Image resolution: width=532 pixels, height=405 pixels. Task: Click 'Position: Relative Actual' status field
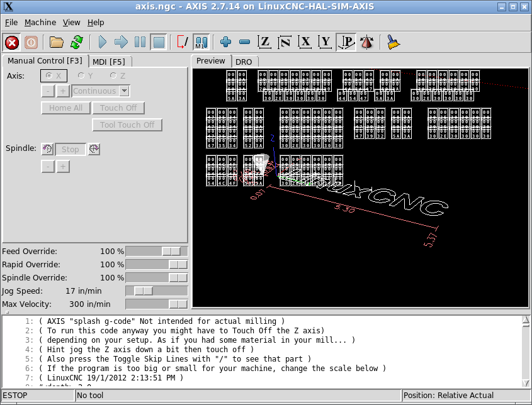465,395
